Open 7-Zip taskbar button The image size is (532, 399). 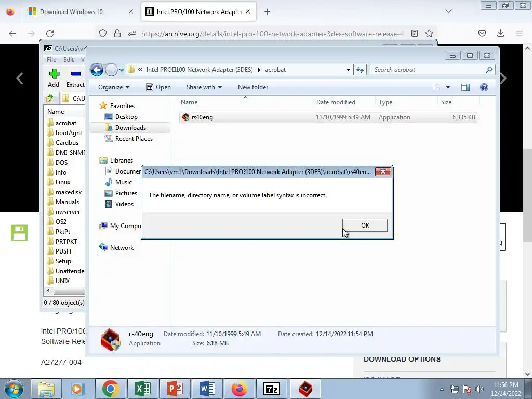pos(271,389)
